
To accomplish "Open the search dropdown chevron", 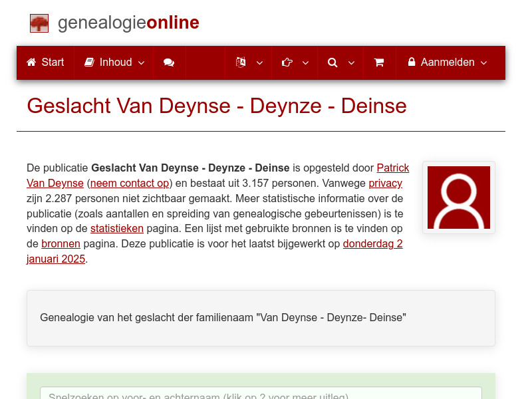I will click(x=350, y=63).
